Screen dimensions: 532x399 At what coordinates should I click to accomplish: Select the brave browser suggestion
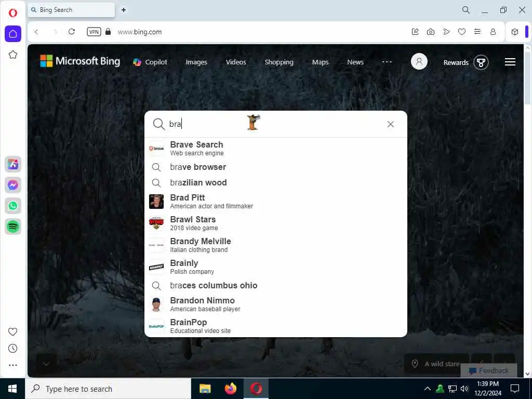[x=275, y=167]
